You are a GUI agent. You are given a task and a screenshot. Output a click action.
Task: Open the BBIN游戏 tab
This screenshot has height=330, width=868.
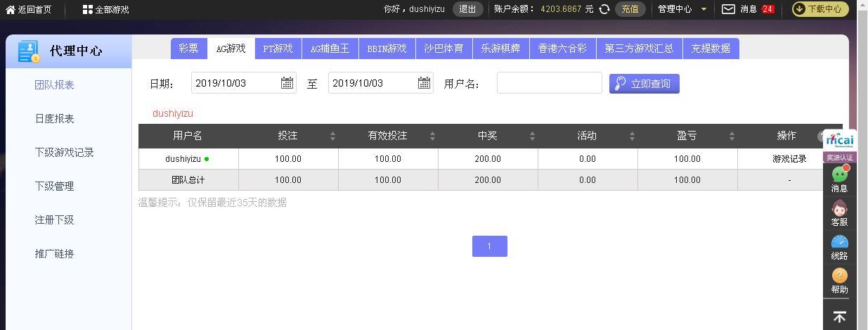click(x=387, y=49)
